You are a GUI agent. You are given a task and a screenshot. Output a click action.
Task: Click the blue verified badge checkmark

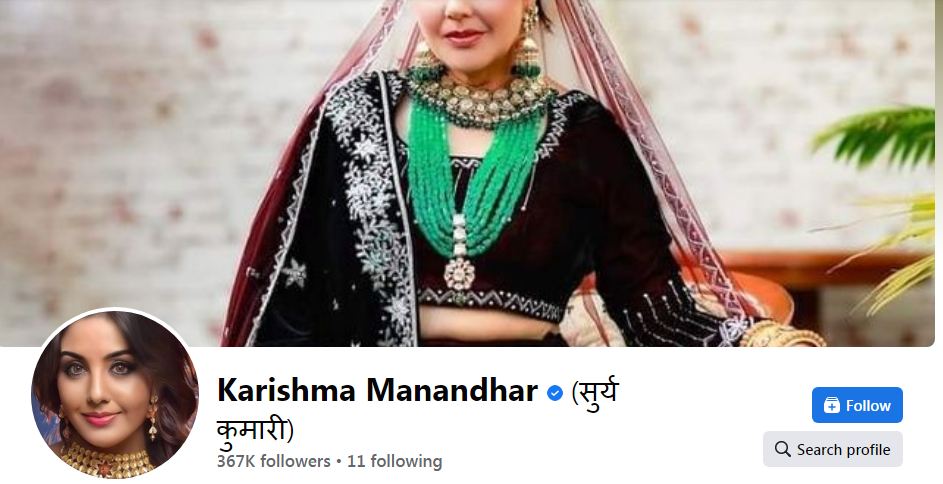pyautogui.click(x=554, y=393)
